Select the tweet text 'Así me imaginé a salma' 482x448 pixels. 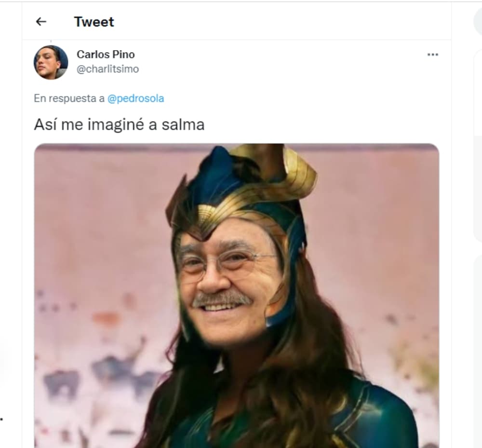(119, 124)
